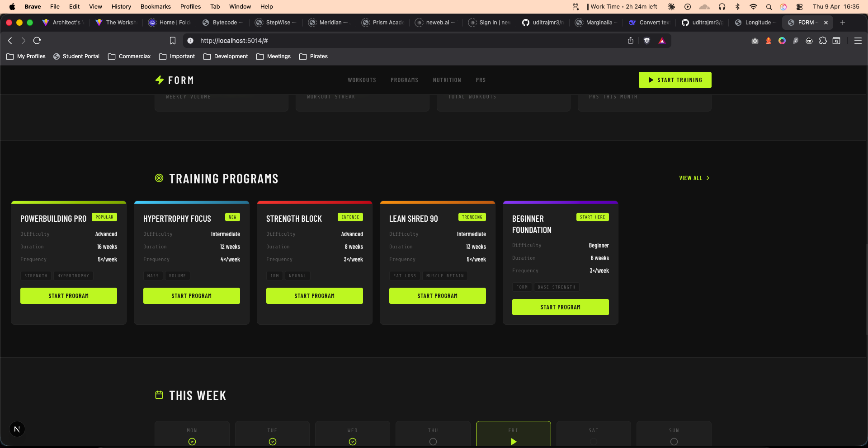Click the Next.js dev tools N badge
Screen dimensions: 868x448
point(17,429)
